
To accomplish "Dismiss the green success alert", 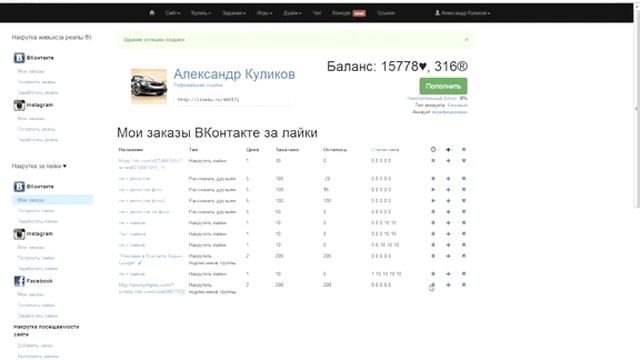I will tap(467, 40).
